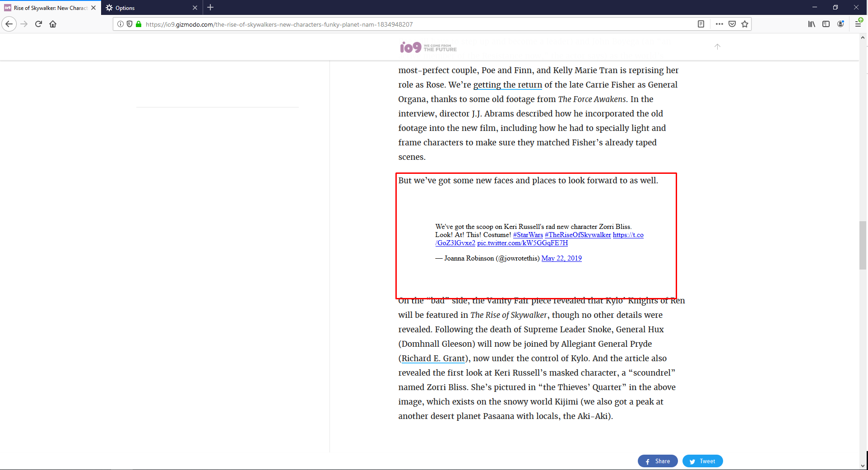The image size is (868, 470).
Task: Open the Library panel
Action: (x=811, y=24)
